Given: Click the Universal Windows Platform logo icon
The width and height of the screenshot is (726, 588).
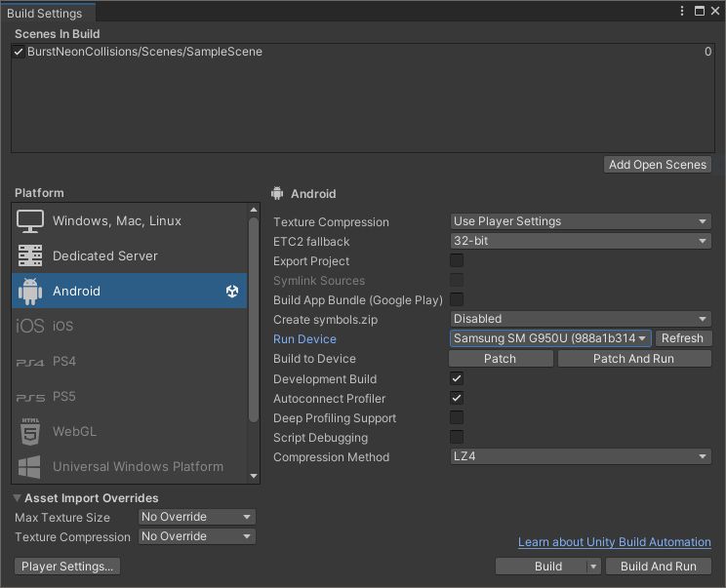Looking at the screenshot, I should pyautogui.click(x=29, y=467).
